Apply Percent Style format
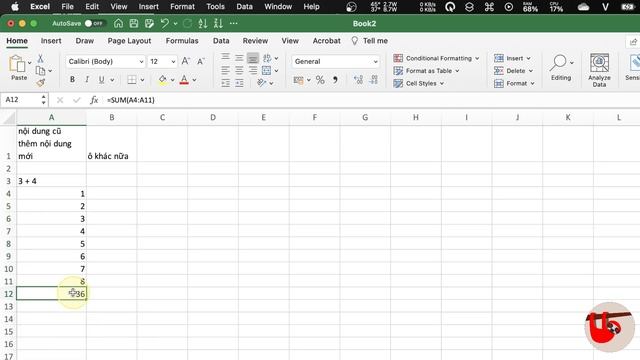 pos(320,80)
